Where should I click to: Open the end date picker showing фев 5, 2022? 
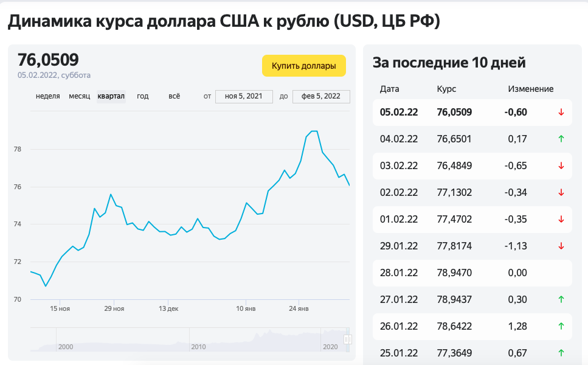tap(321, 96)
